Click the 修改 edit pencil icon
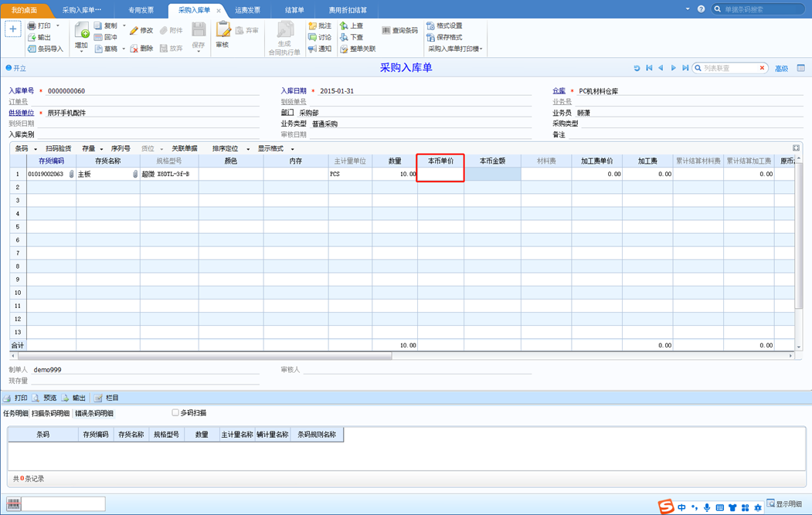The image size is (812, 515). (x=134, y=31)
